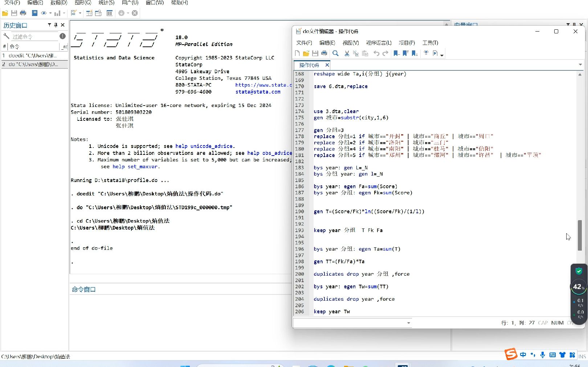This screenshot has width=588, height=367.
Task: Open 图形(G) menu in main window
Action: [83, 3]
